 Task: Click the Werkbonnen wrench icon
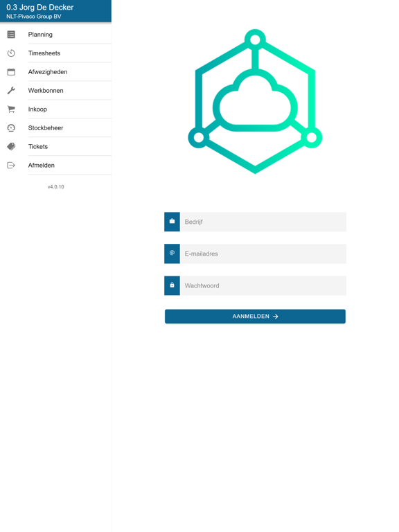[x=11, y=90]
